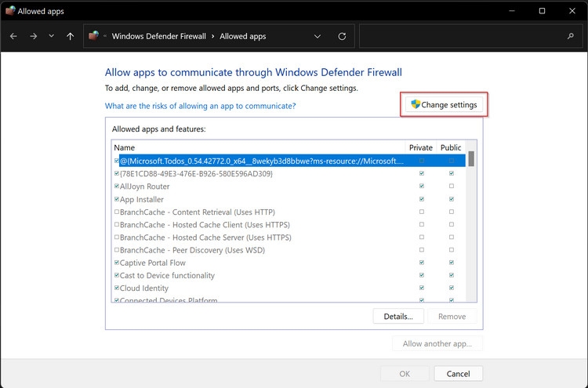
Task: Select the Captive Portal Flow row text
Action: click(152, 263)
